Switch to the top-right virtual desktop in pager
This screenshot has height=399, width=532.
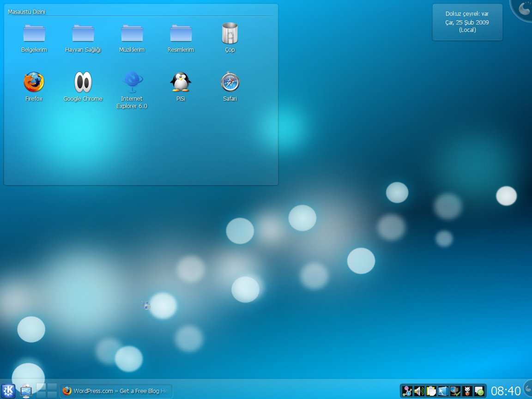tap(52, 387)
